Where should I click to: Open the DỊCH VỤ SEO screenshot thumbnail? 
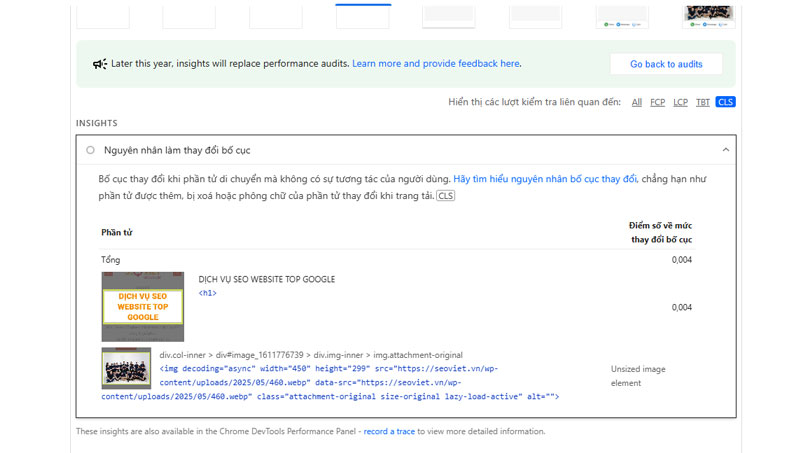tap(143, 307)
